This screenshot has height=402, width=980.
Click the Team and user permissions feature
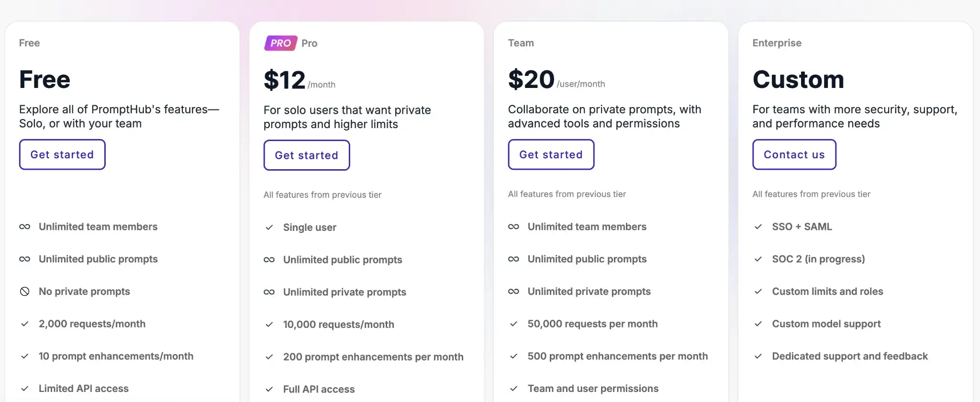pyautogui.click(x=593, y=389)
